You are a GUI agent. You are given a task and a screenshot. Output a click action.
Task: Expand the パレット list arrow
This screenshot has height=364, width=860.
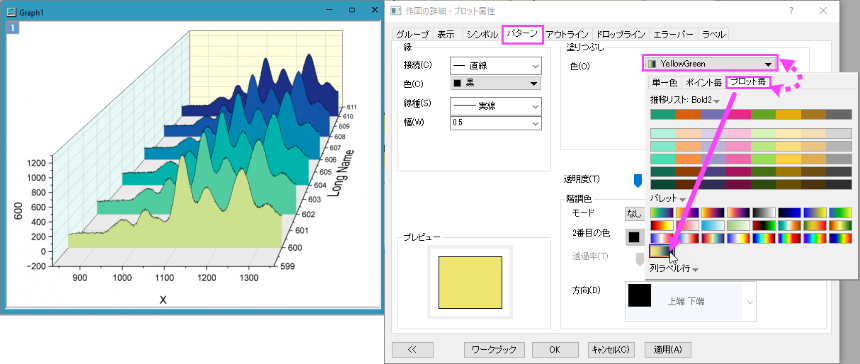click(x=683, y=199)
